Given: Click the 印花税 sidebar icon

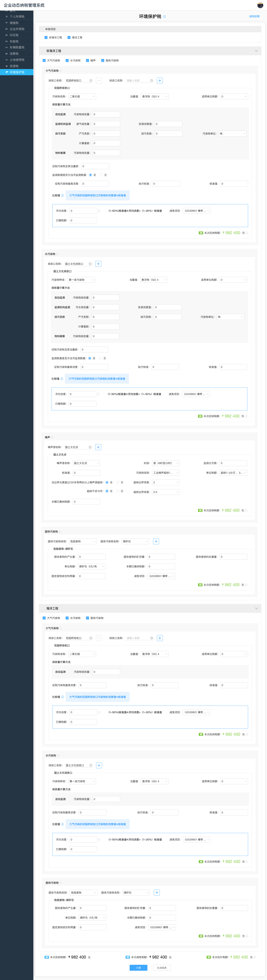Looking at the screenshot, I should click(6, 35).
